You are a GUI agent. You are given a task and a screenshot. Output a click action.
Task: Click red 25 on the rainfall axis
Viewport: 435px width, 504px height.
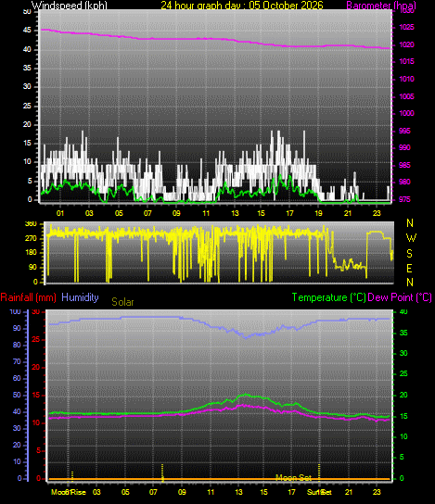[36, 340]
